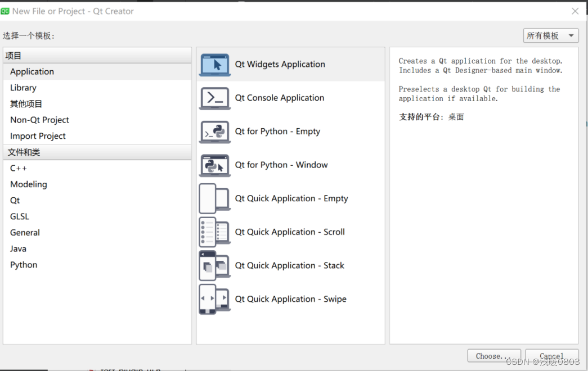
Task: Open the Python file templates category
Action: pos(24,264)
